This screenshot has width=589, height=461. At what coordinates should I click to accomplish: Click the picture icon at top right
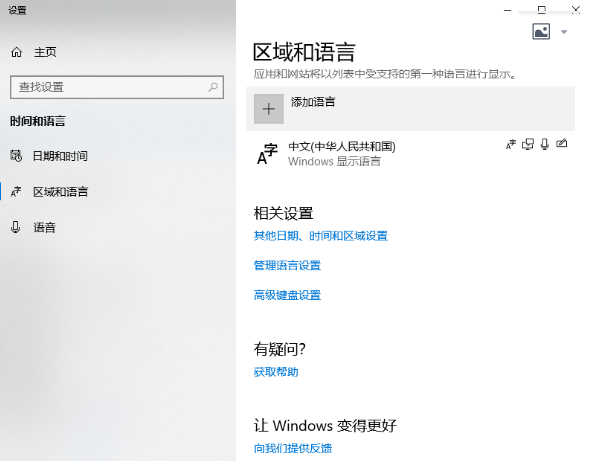[541, 31]
